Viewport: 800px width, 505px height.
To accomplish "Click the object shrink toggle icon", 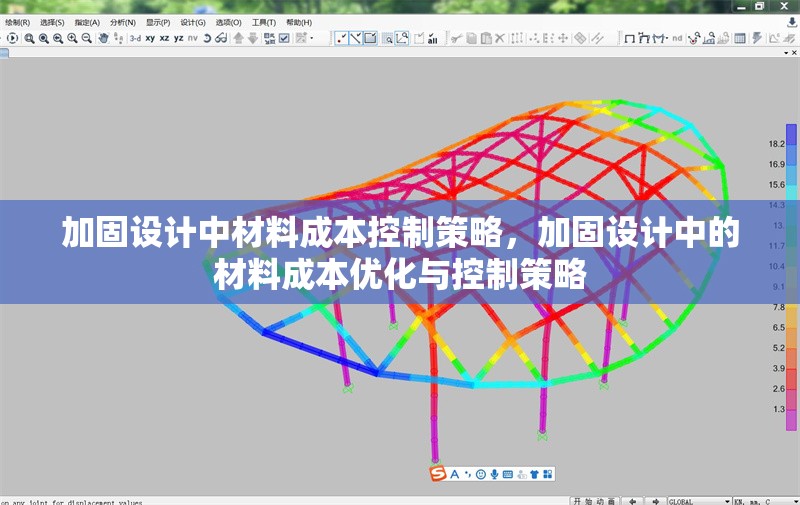I will pos(270,38).
